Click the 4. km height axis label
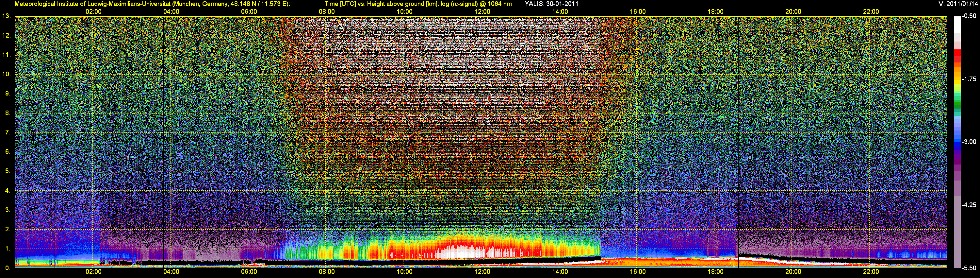 [8, 190]
